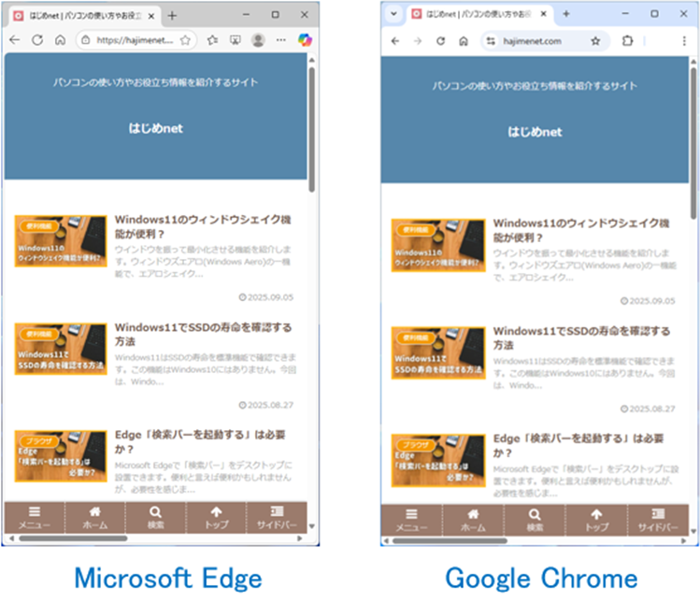Open Windows11 window shake article title in Chrome
This screenshot has width=700, height=603.
coord(581,230)
